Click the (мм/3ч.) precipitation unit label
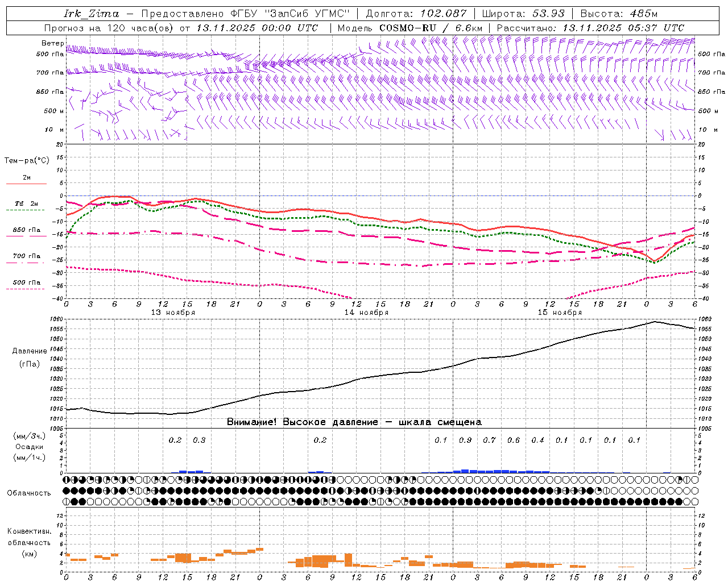 (x=30, y=436)
